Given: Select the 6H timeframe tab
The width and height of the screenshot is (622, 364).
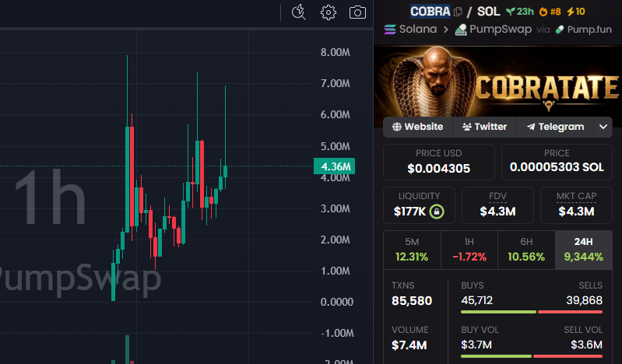Looking at the screenshot, I should pos(526,250).
